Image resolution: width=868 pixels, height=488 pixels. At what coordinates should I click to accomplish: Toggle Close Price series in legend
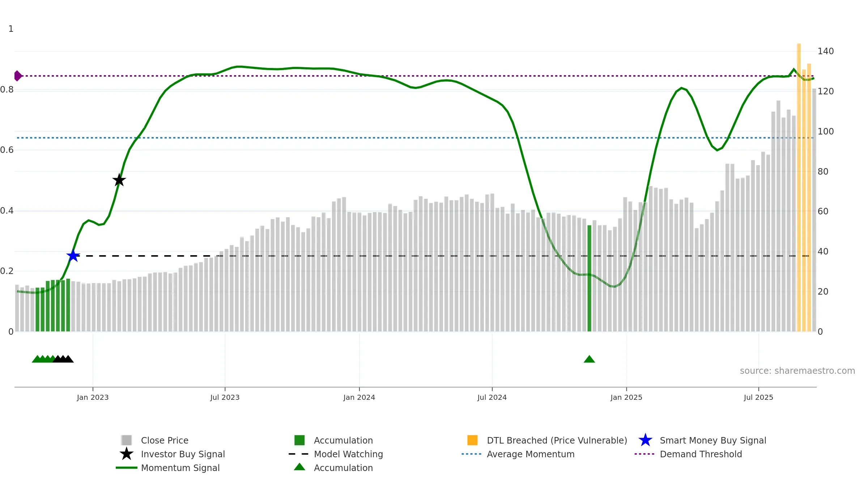tap(165, 440)
